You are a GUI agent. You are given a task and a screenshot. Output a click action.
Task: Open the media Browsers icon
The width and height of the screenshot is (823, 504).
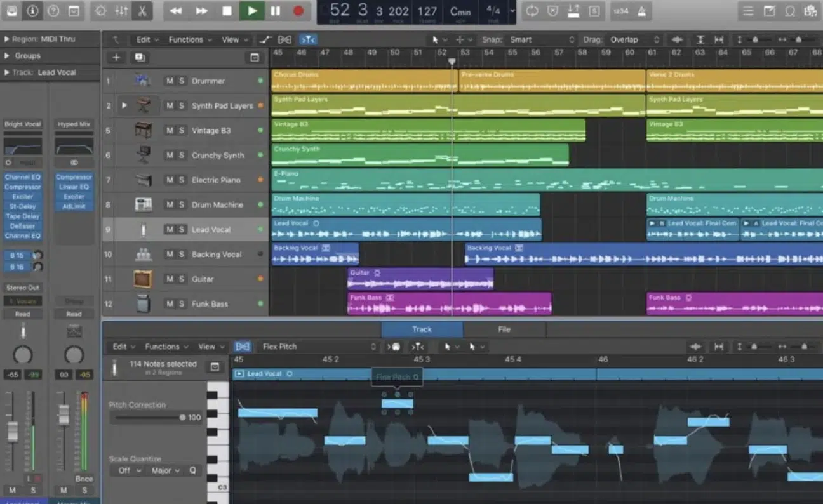(810, 11)
